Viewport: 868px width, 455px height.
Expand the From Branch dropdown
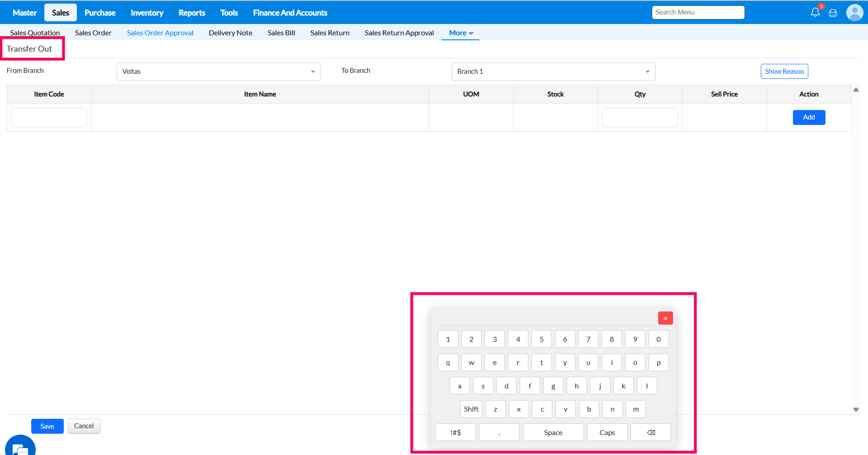click(x=219, y=72)
